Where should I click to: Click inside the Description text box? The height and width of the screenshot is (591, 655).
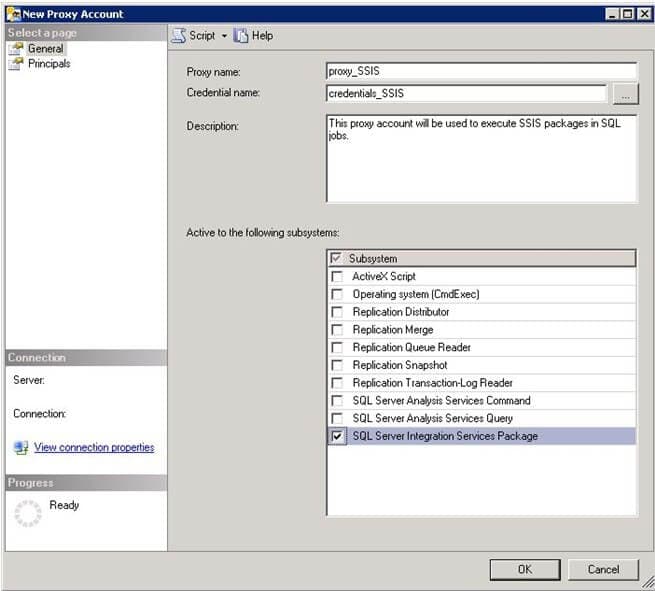click(481, 158)
